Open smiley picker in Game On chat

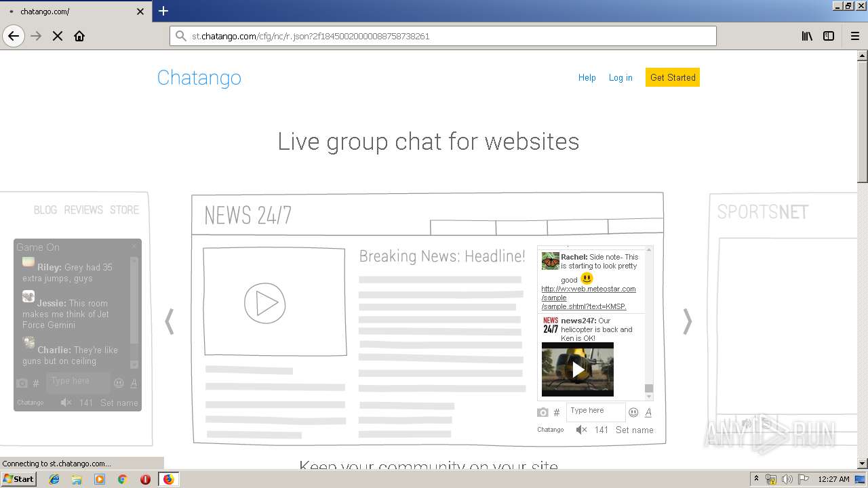[119, 383]
